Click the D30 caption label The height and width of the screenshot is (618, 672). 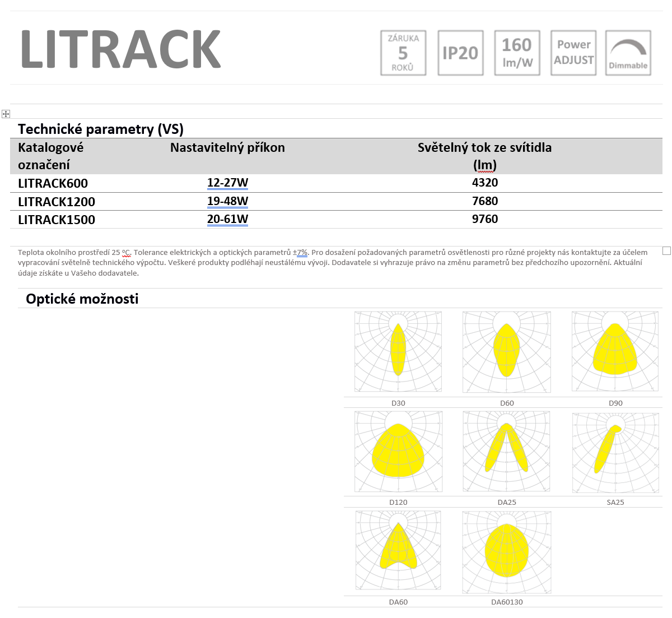(x=398, y=403)
